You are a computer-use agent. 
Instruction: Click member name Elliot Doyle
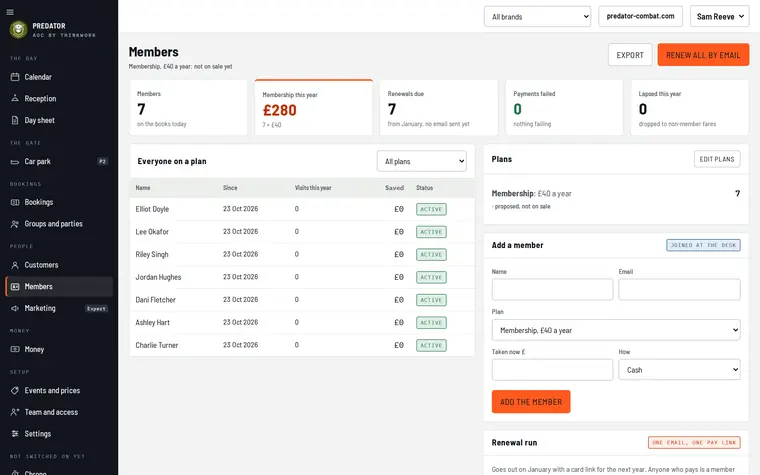[x=152, y=209]
